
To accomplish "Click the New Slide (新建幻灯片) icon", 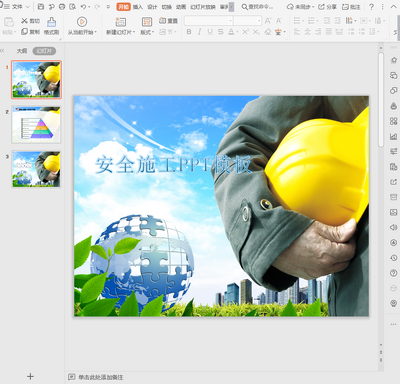I will click(x=121, y=22).
